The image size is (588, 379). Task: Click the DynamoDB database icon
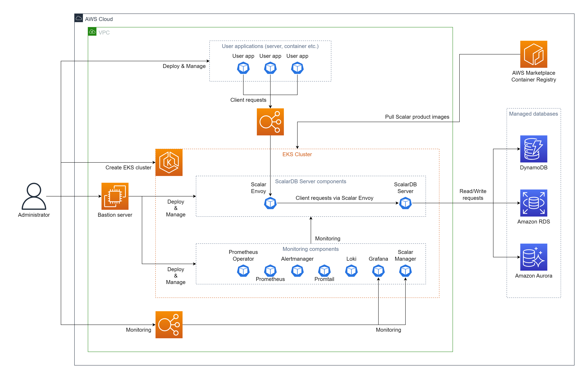tap(533, 149)
